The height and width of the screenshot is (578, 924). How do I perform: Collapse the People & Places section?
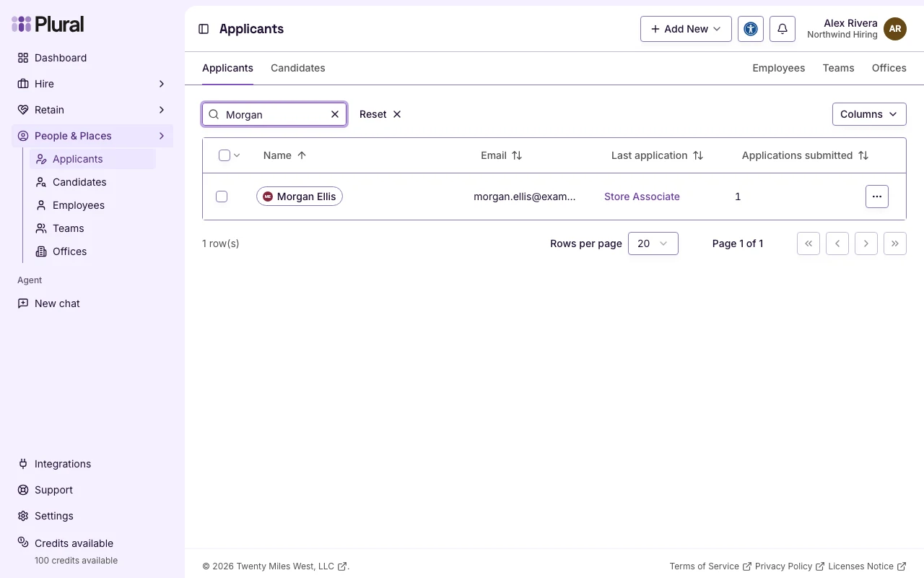tap(92, 136)
